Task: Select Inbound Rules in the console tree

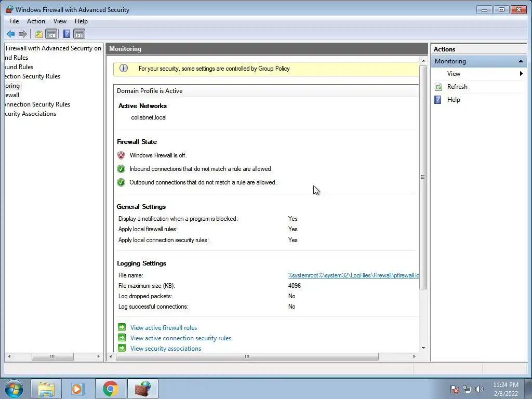Action: 17,58
